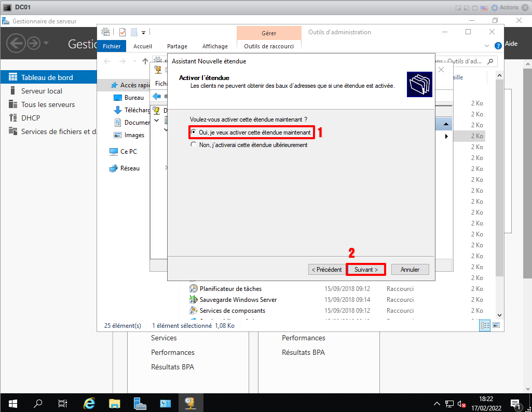Viewport: 532px width, 412px height.
Task: Open Sauvegarde Windows Server shortcut
Action: [238, 299]
